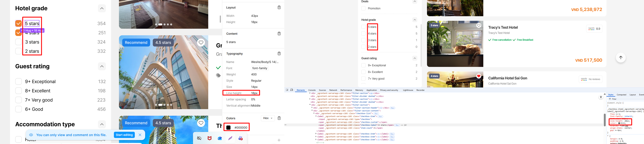Viewport: 644px width, 144px height.
Task: Switch to the Console tab in DevTools
Action: pos(312,90)
